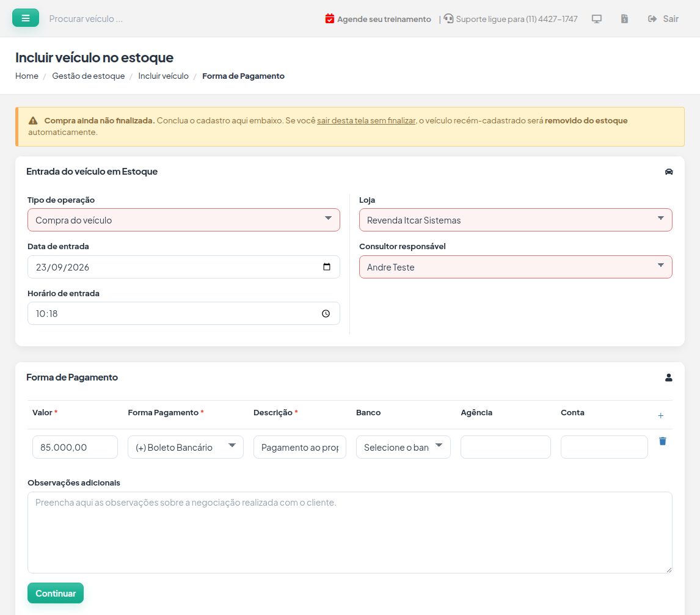This screenshot has height=615, width=700.
Task: Add a payment row with plus icon
Action: pos(661,415)
